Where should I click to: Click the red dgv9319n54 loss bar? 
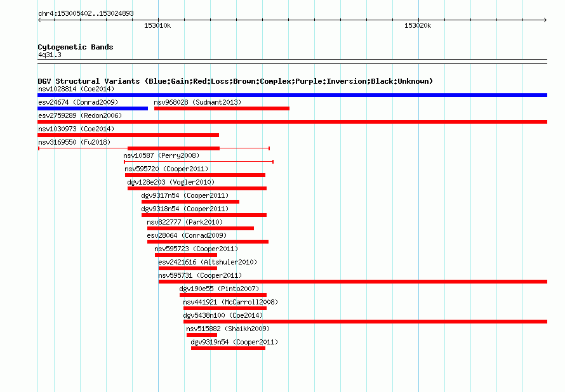[228, 348]
